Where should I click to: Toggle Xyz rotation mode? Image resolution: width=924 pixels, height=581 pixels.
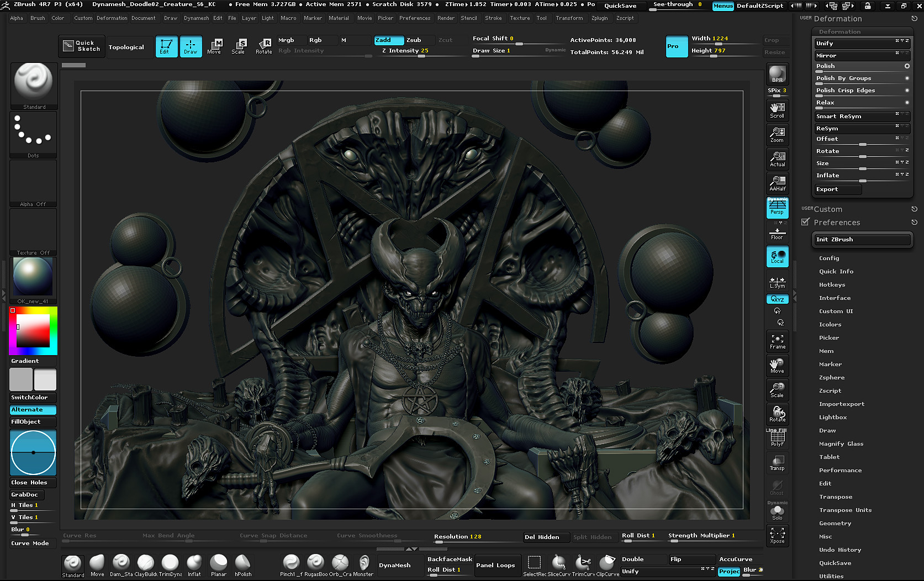(777, 299)
